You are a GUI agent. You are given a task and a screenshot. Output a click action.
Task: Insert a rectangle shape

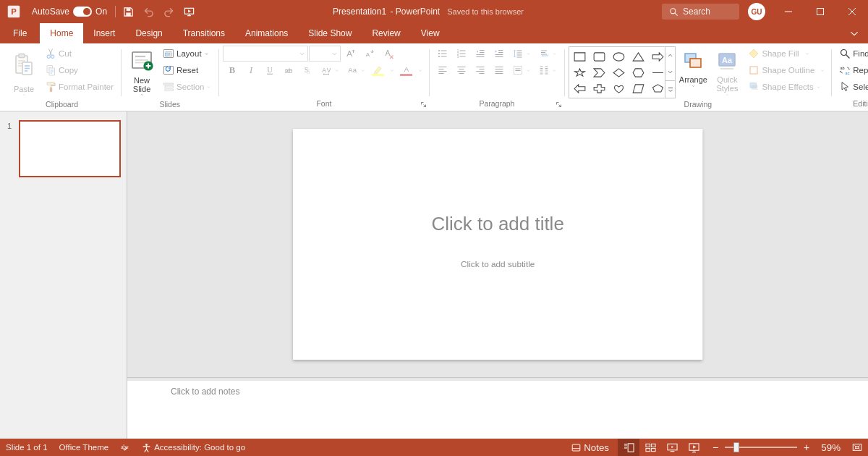coord(579,56)
